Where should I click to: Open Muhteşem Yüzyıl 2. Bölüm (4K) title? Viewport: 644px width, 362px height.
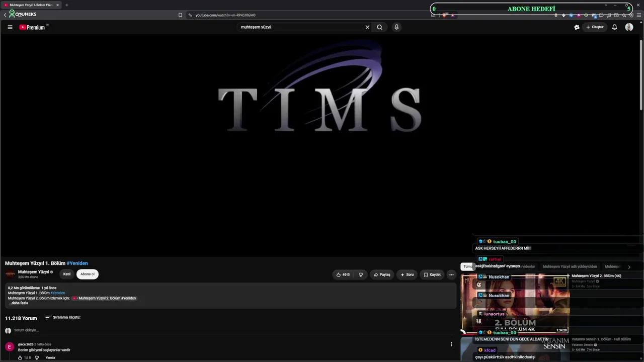click(596, 276)
